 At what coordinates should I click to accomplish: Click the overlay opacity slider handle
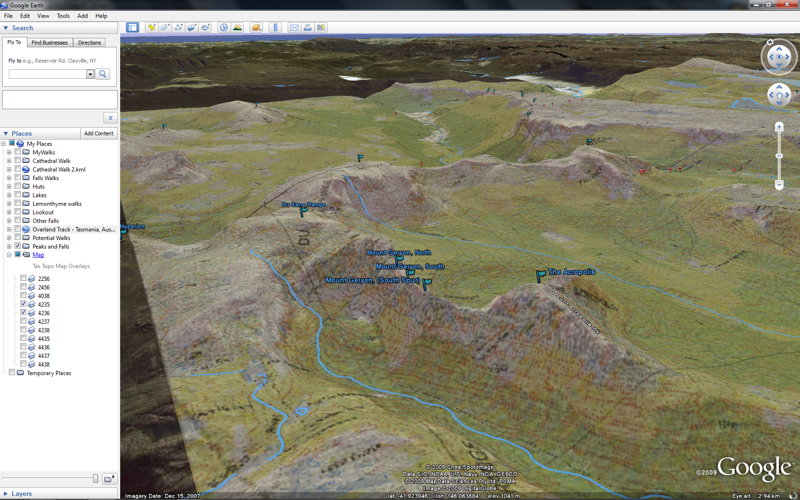point(95,479)
